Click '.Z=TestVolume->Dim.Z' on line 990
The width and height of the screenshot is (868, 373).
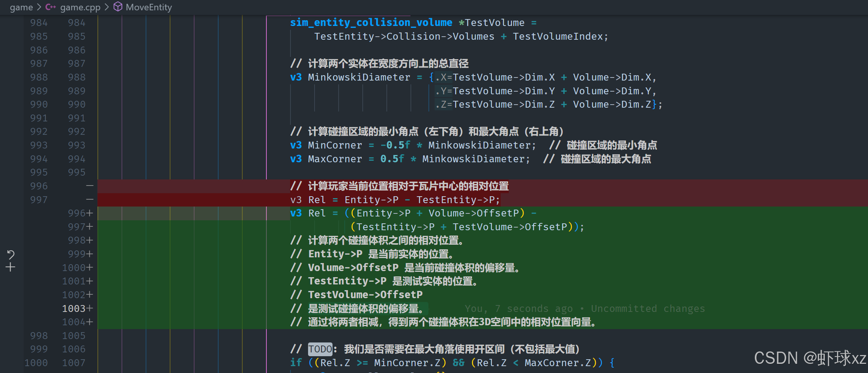[495, 104]
